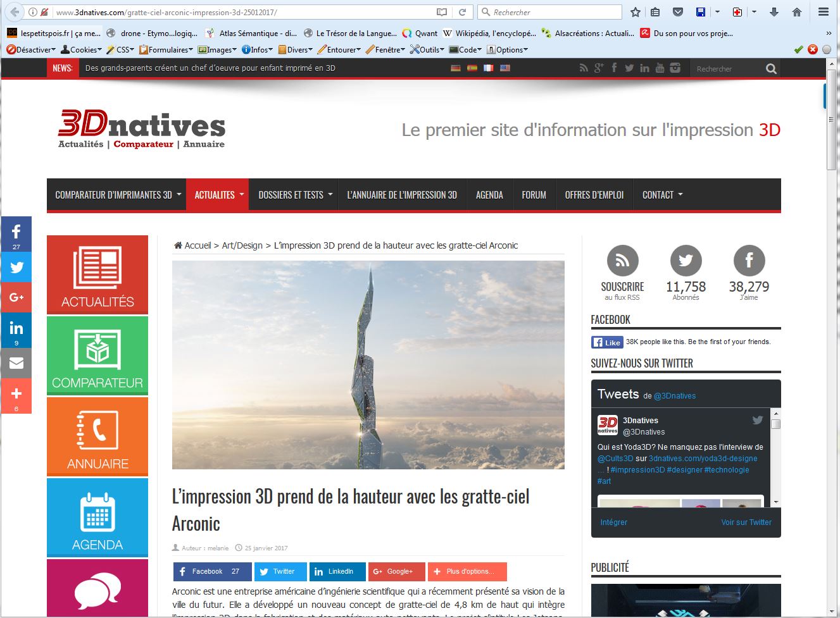Click the RSS Souscrire circle icon
This screenshot has height=618, width=840.
click(x=622, y=260)
